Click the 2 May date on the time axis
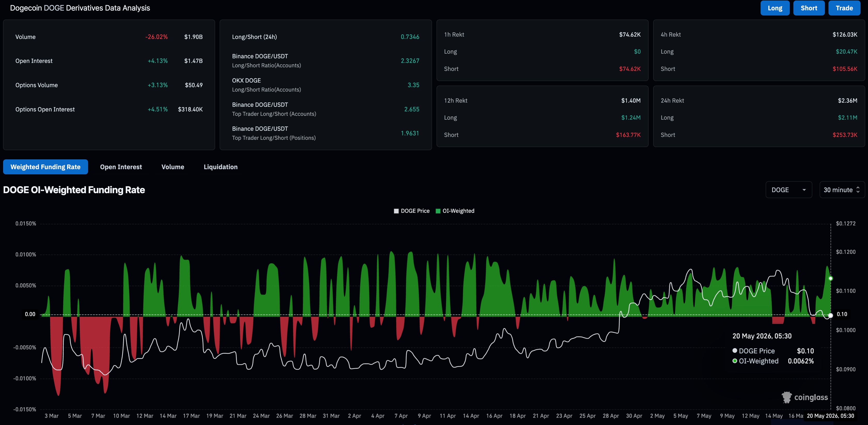This screenshot has height=425, width=868. (657, 416)
